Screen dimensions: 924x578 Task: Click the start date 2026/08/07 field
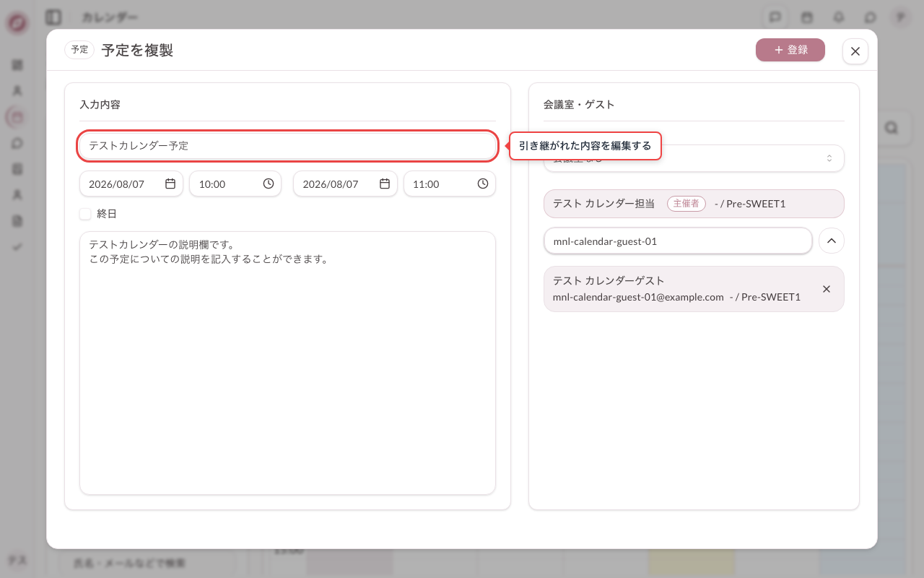pos(131,184)
